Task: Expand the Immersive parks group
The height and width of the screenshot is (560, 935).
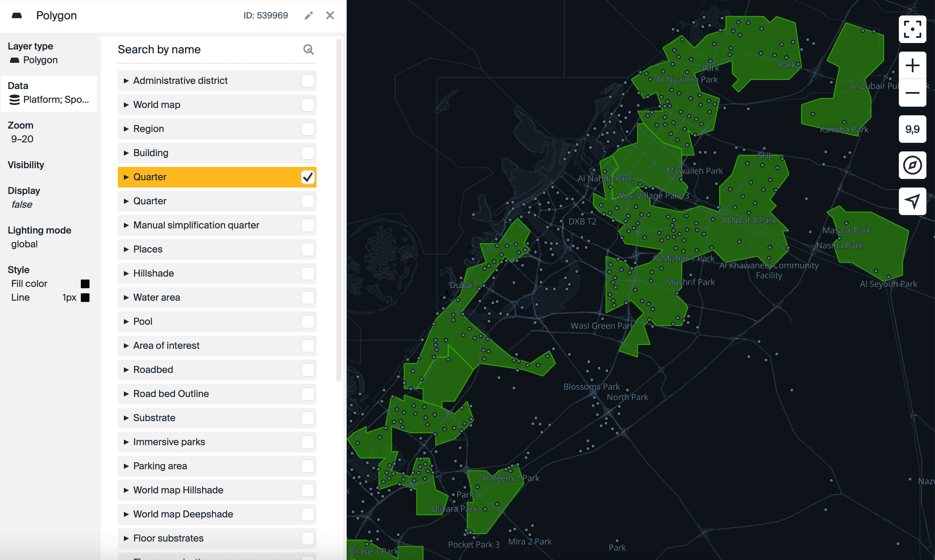Action: 126,442
